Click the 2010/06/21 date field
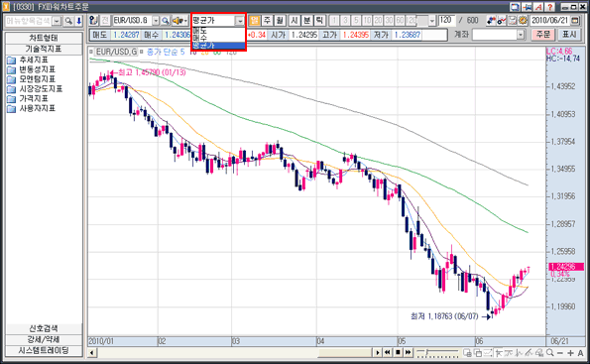Viewport: 590px width, 364px height. tap(549, 20)
